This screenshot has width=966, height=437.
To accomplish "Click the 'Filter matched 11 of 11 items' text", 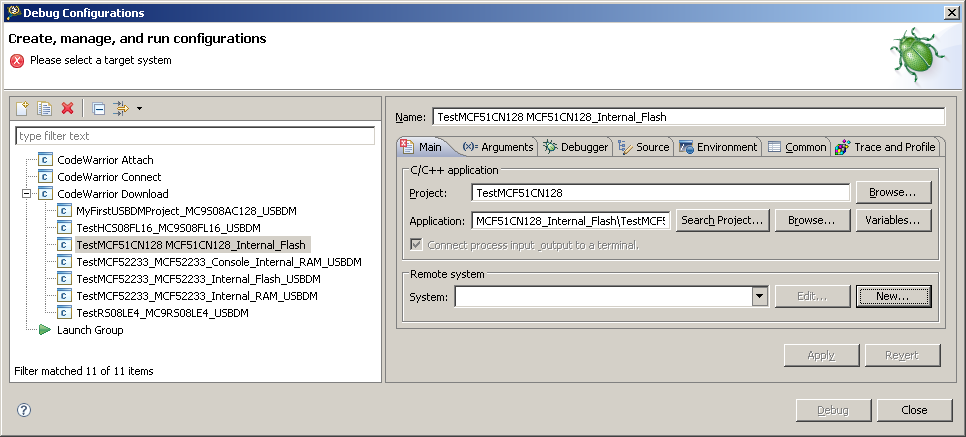I will [x=84, y=371].
